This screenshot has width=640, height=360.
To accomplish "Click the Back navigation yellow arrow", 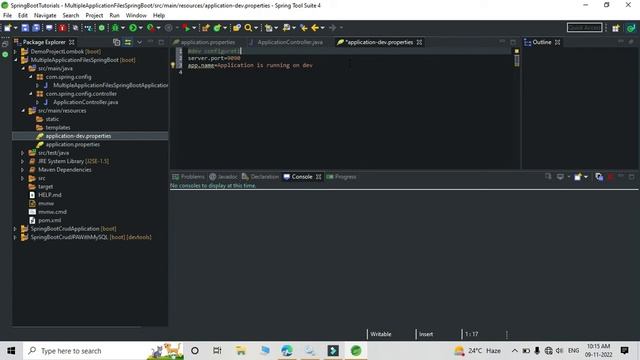I will pyautogui.click(x=315, y=28).
